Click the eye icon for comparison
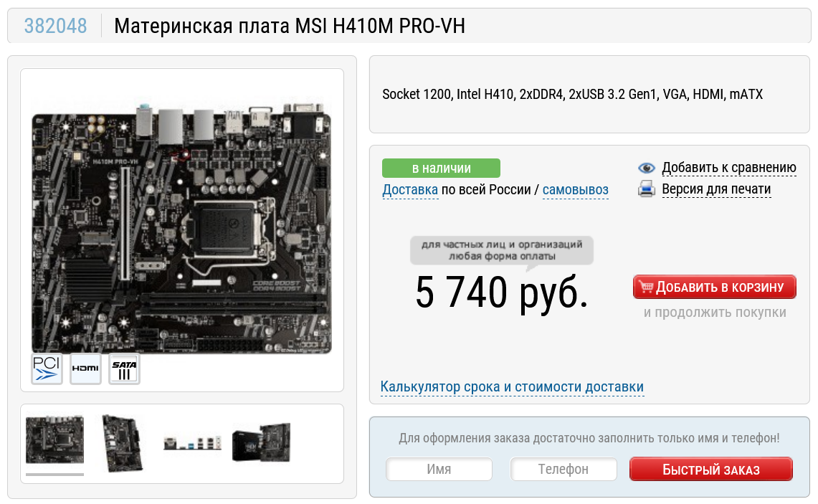Image resolution: width=818 pixels, height=504 pixels. click(647, 168)
